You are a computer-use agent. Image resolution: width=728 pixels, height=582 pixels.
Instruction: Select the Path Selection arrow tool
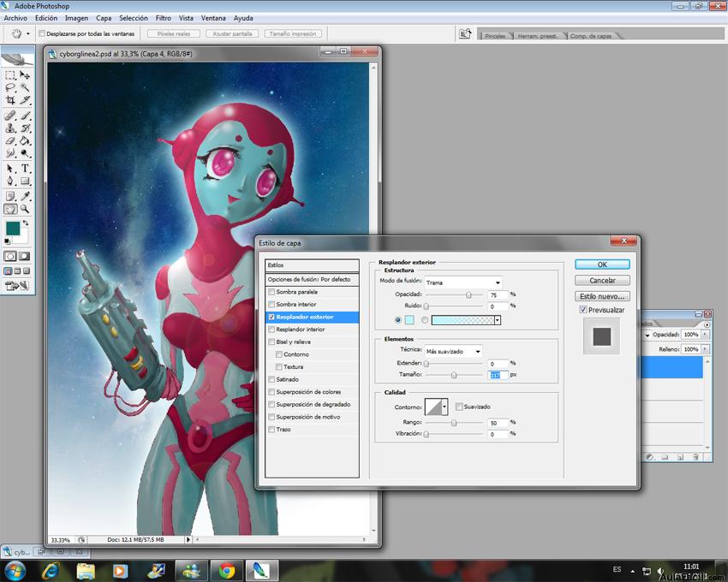click(x=10, y=169)
